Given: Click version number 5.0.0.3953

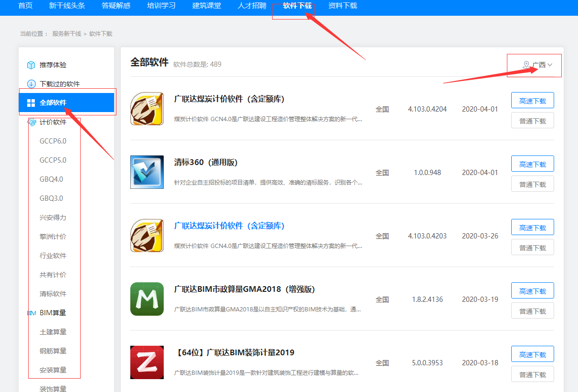Looking at the screenshot, I should coord(428,363).
